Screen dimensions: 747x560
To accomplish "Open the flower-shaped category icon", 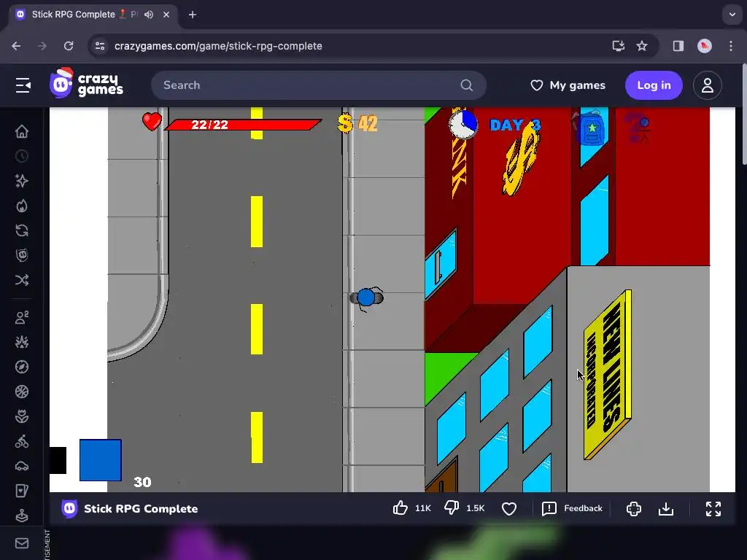I will coord(22,416).
